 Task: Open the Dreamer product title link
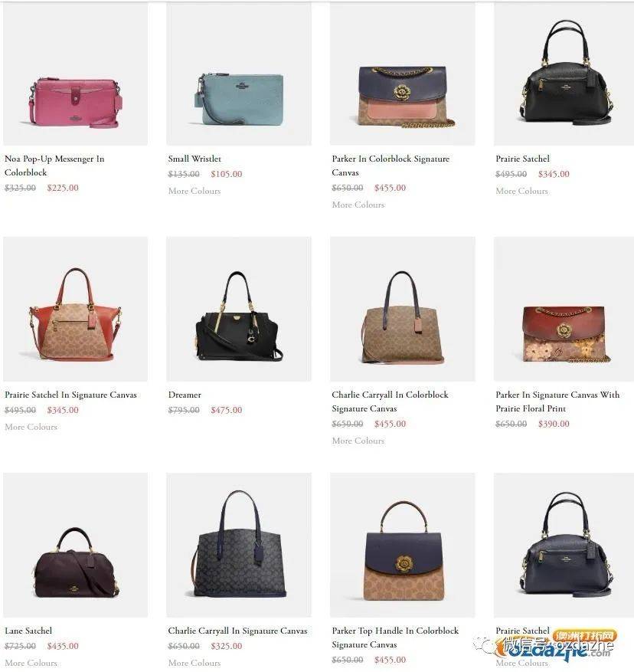coord(185,395)
